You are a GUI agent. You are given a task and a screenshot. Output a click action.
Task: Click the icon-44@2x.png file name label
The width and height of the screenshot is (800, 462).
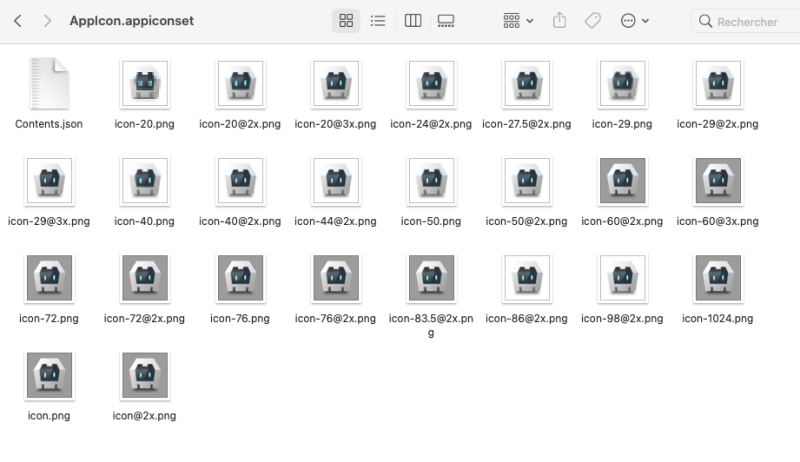coord(335,221)
